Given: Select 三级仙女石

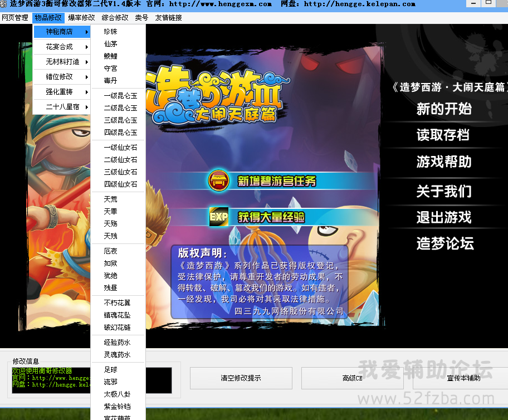Looking at the screenshot, I should pyautogui.click(x=118, y=172).
